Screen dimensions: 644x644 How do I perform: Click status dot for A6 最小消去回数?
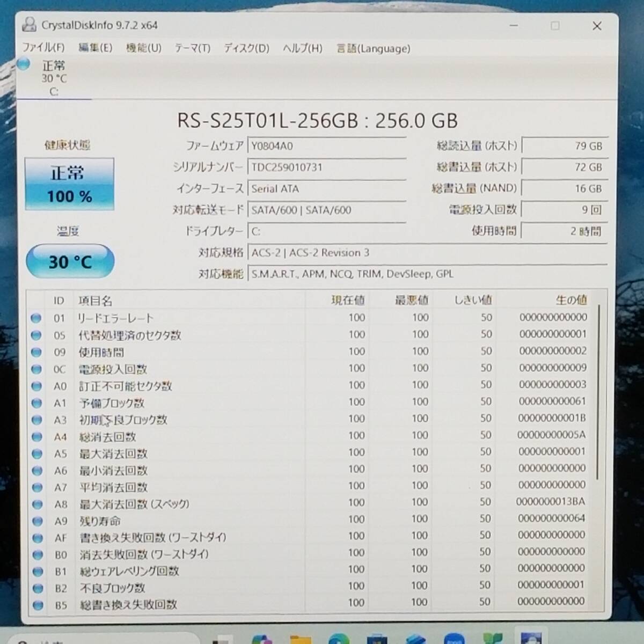click(36, 470)
